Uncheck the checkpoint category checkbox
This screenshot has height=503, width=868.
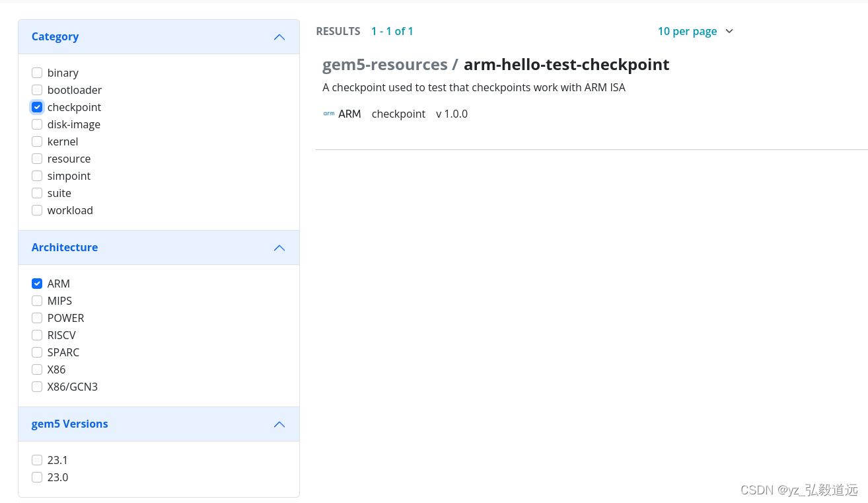(37, 107)
